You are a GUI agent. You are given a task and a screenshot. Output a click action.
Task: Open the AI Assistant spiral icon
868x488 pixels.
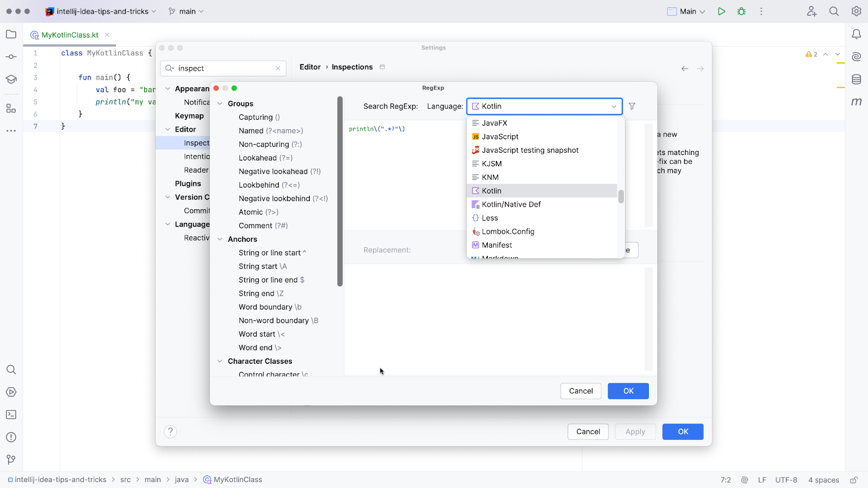[x=857, y=57]
